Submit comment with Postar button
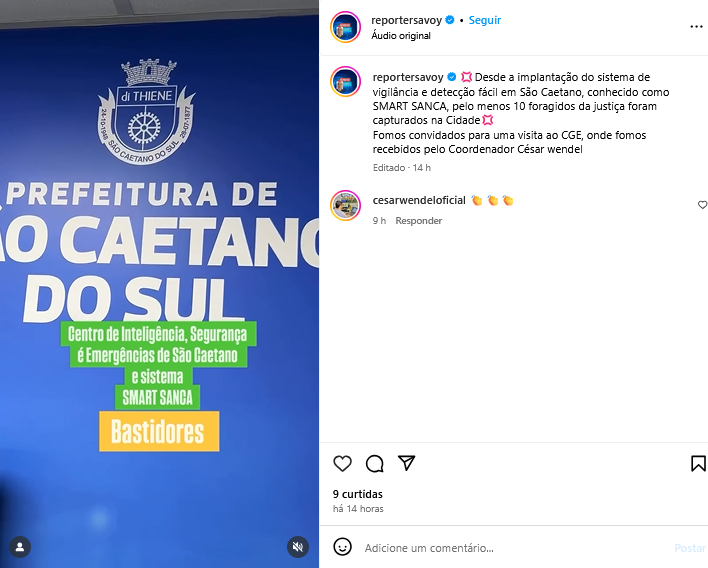Image resolution: width=708 pixels, height=568 pixels. pos(690,548)
